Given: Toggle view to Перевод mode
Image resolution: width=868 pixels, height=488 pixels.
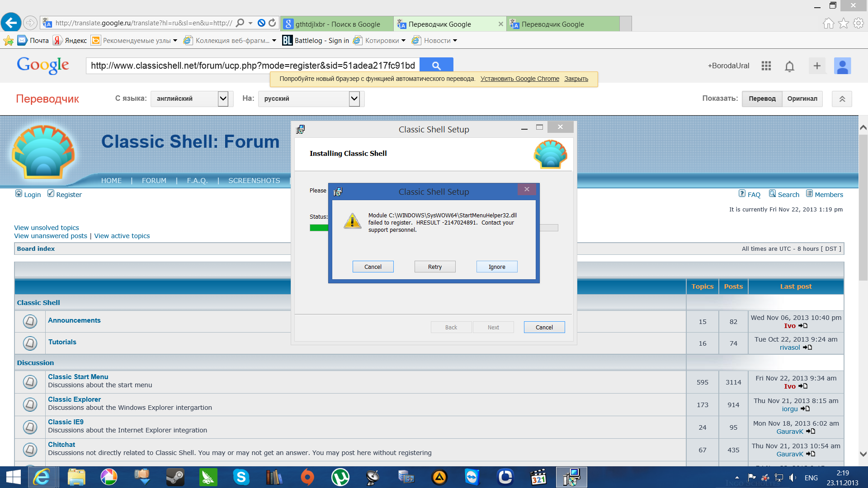Looking at the screenshot, I should click(762, 99).
